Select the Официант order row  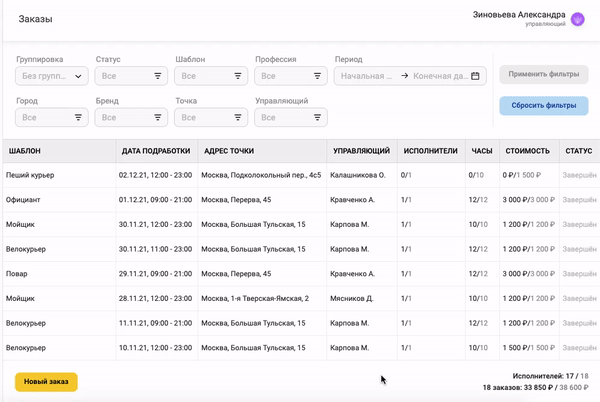(x=28, y=199)
